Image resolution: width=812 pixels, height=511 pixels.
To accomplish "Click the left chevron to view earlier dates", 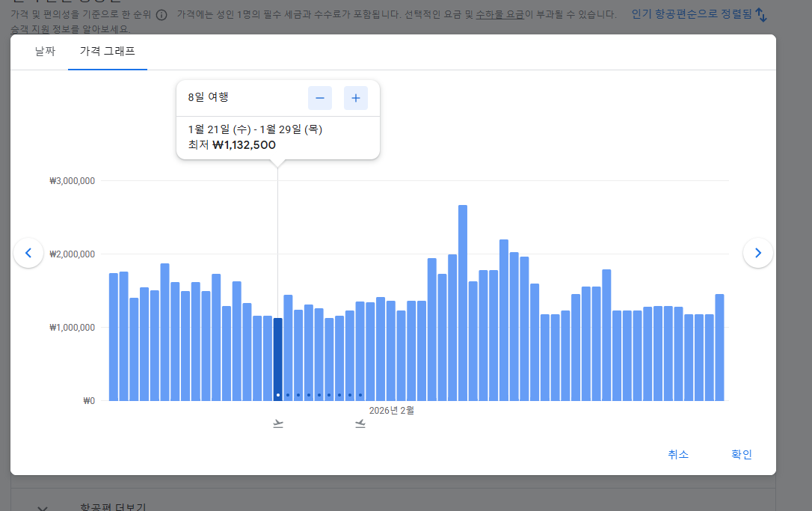I will coord(28,253).
